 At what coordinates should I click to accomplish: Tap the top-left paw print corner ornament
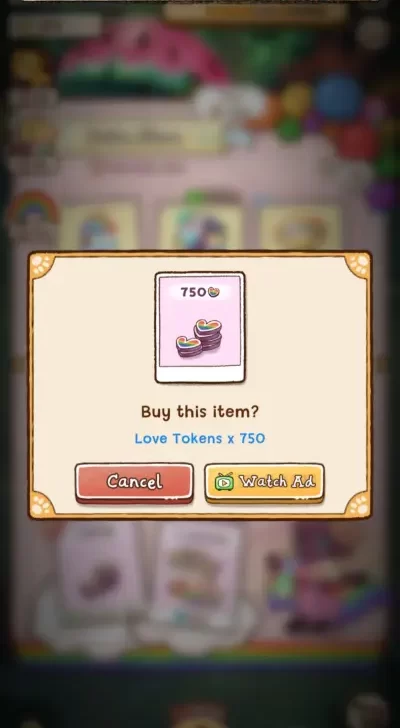[42, 266]
